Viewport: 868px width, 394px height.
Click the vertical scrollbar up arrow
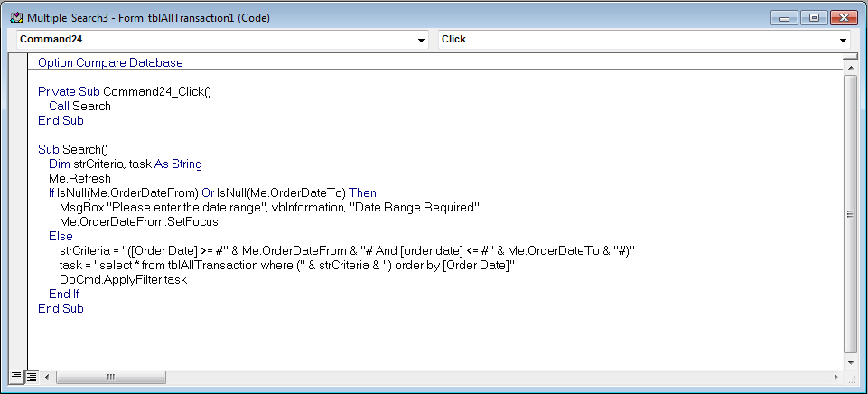pos(850,67)
